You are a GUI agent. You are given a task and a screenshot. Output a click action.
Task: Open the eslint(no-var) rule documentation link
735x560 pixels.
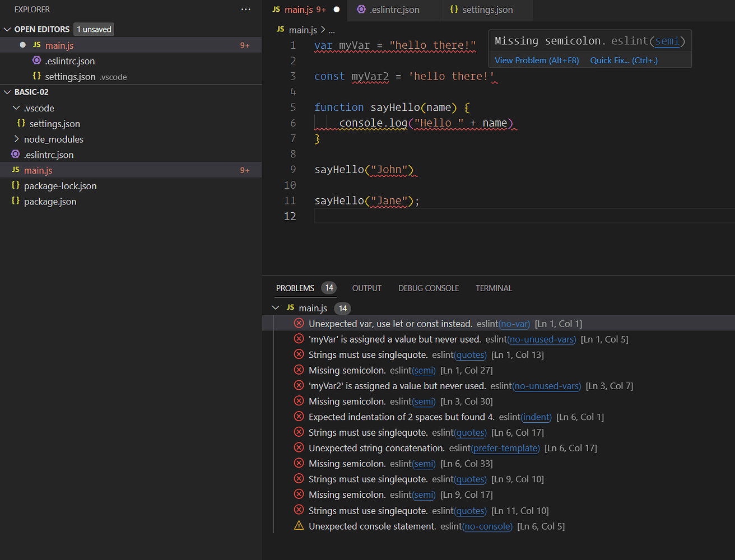coord(514,323)
